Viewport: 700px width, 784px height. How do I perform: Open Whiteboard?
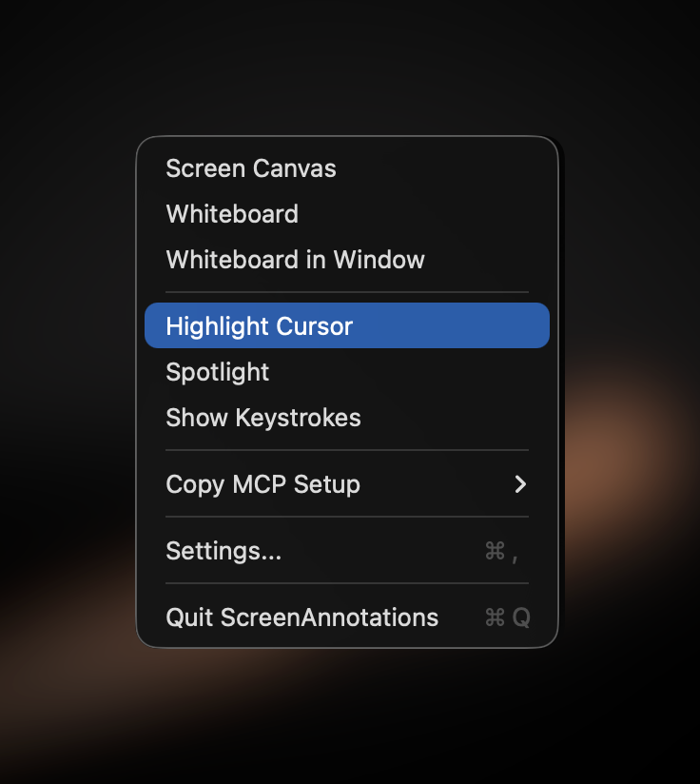(231, 214)
